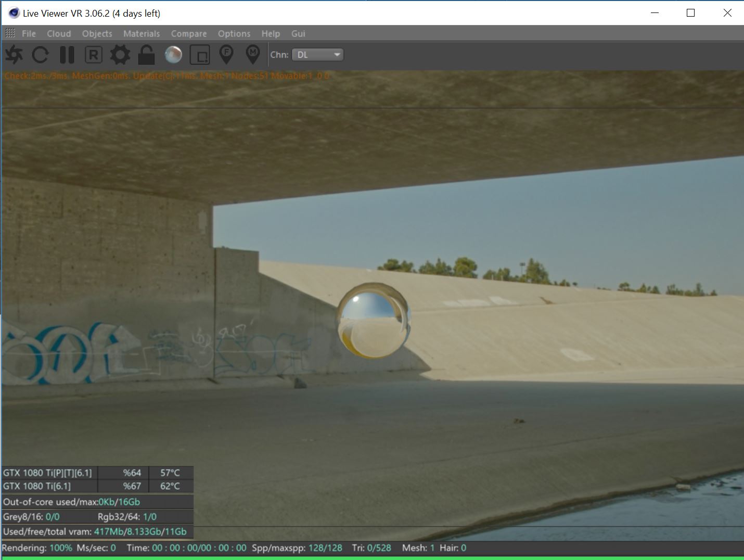Click the Live Viewer app icon in title bar
The height and width of the screenshot is (560, 744).
pyautogui.click(x=14, y=13)
